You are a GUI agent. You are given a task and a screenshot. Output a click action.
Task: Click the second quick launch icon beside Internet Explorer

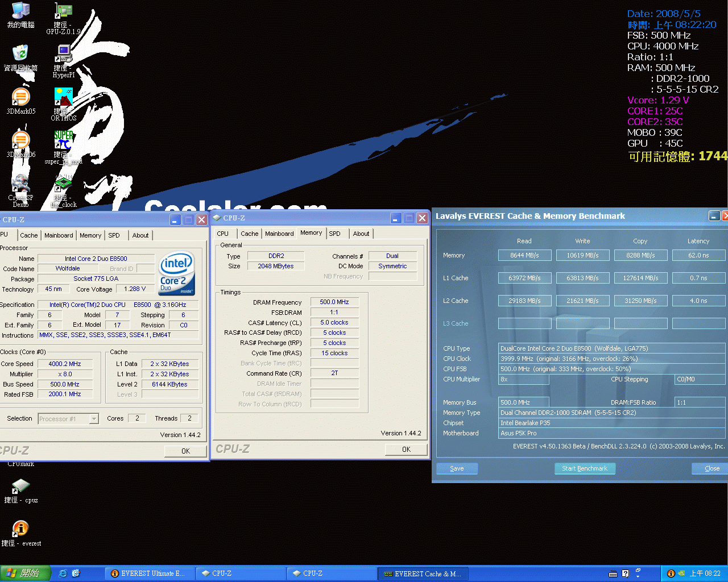[76, 573]
